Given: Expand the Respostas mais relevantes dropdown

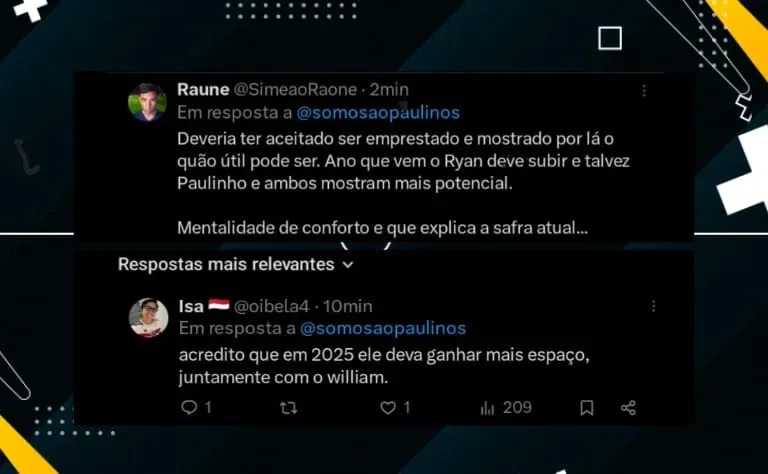Looking at the screenshot, I should click(x=236, y=264).
